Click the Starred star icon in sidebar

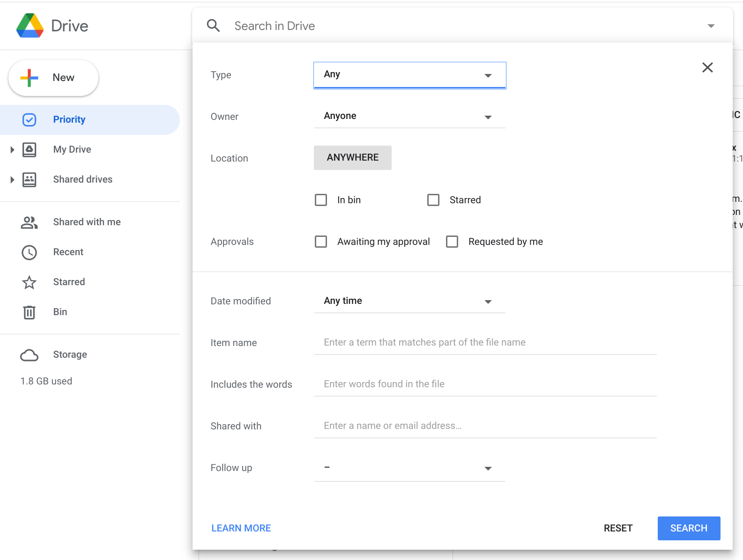point(29,282)
